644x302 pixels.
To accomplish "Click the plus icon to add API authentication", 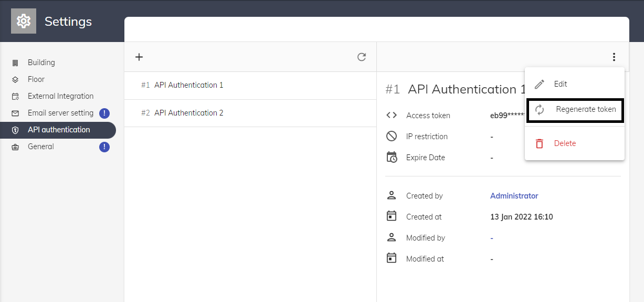I will [139, 57].
